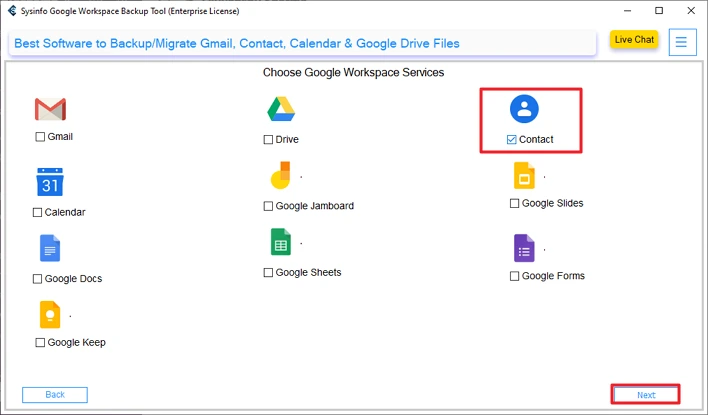Open the hamburger menu button

pos(682,42)
